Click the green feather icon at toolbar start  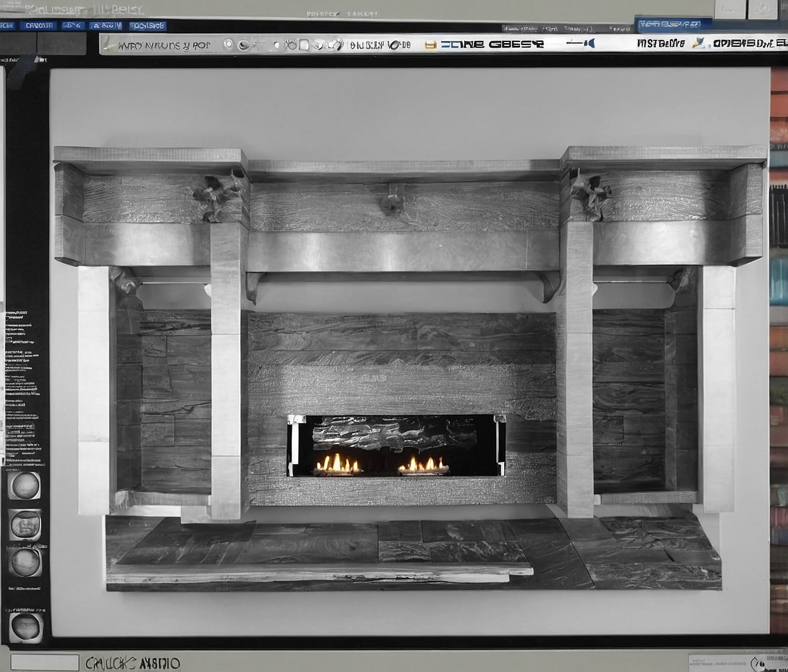pyautogui.click(x=108, y=44)
